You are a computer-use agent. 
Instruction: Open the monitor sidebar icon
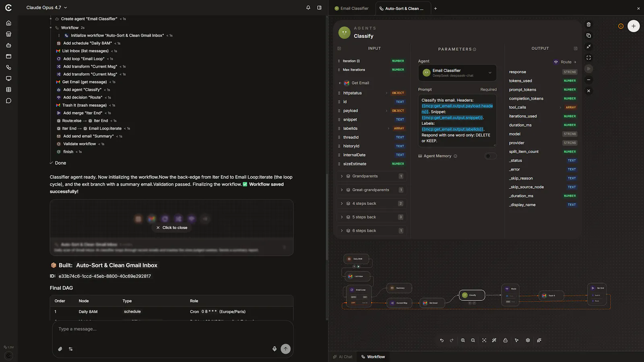8,79
